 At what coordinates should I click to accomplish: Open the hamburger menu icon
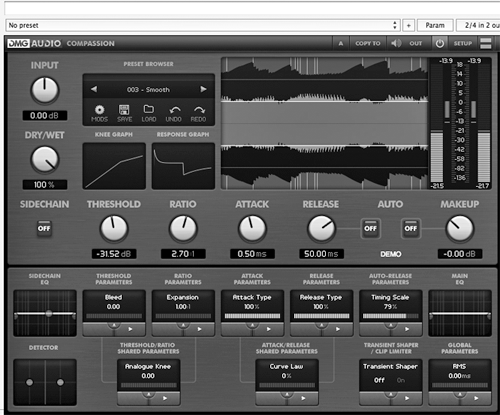point(486,43)
